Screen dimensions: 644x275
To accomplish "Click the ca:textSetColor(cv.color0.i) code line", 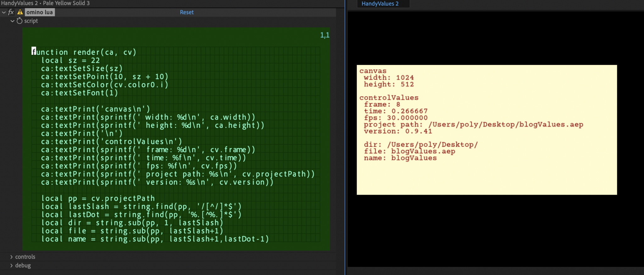I will coord(104,85).
